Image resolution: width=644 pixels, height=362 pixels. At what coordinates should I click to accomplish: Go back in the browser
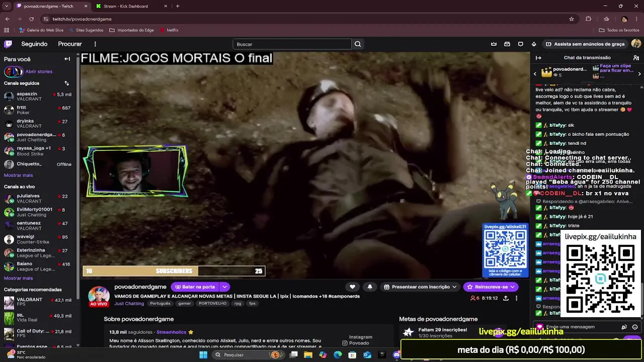[7, 19]
